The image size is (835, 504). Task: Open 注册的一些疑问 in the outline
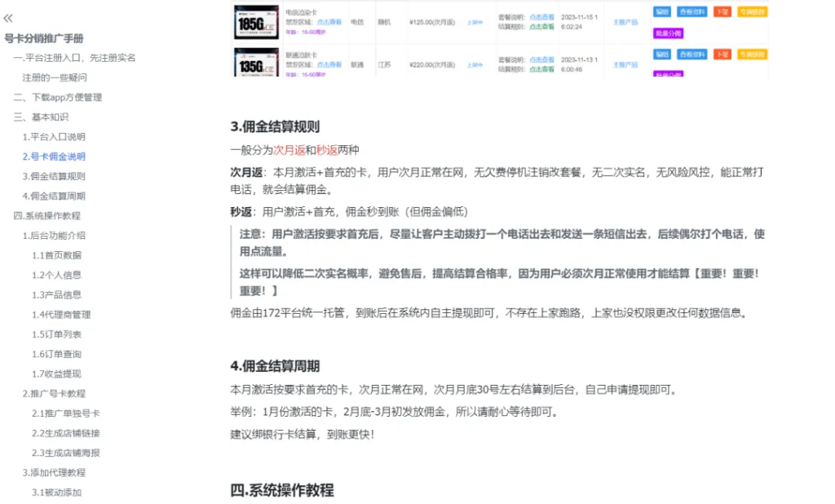[55, 77]
